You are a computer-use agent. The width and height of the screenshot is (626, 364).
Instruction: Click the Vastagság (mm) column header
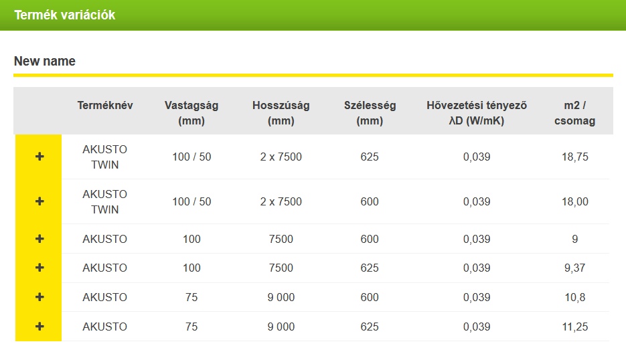191,113
